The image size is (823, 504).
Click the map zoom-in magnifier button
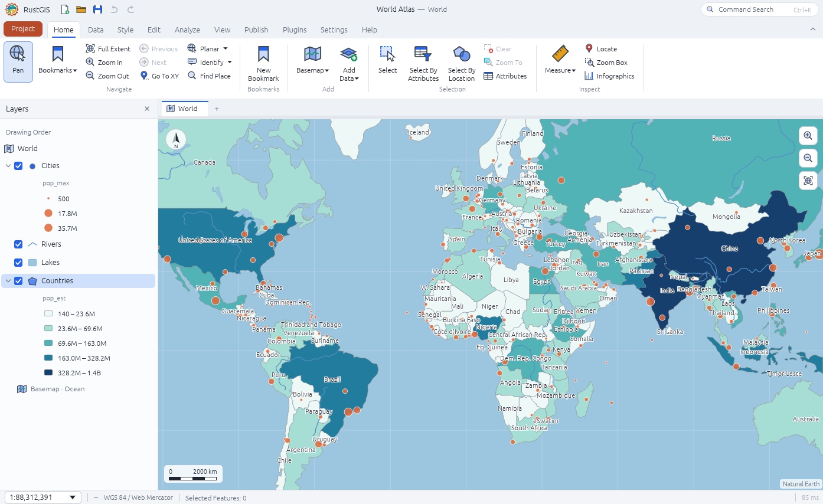pyautogui.click(x=808, y=136)
